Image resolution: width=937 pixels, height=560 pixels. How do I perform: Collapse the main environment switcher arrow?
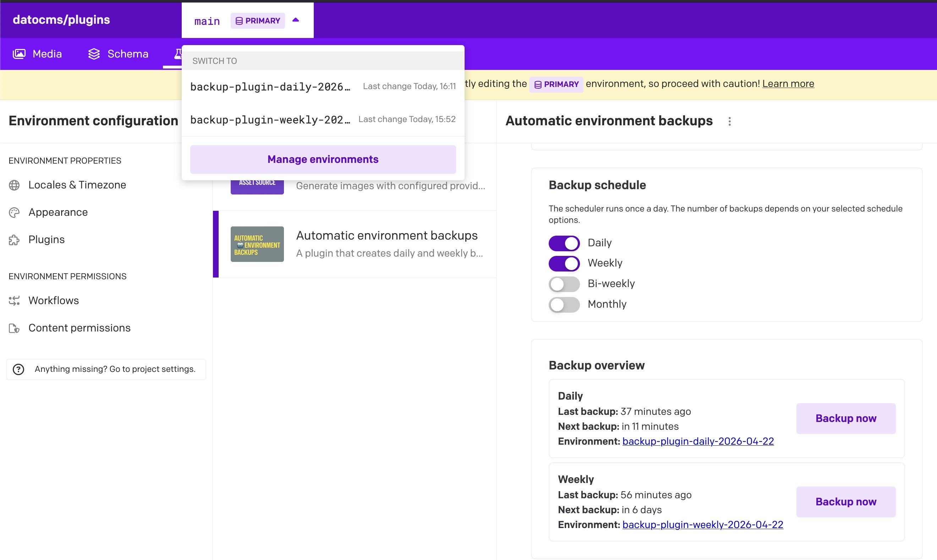click(x=296, y=20)
